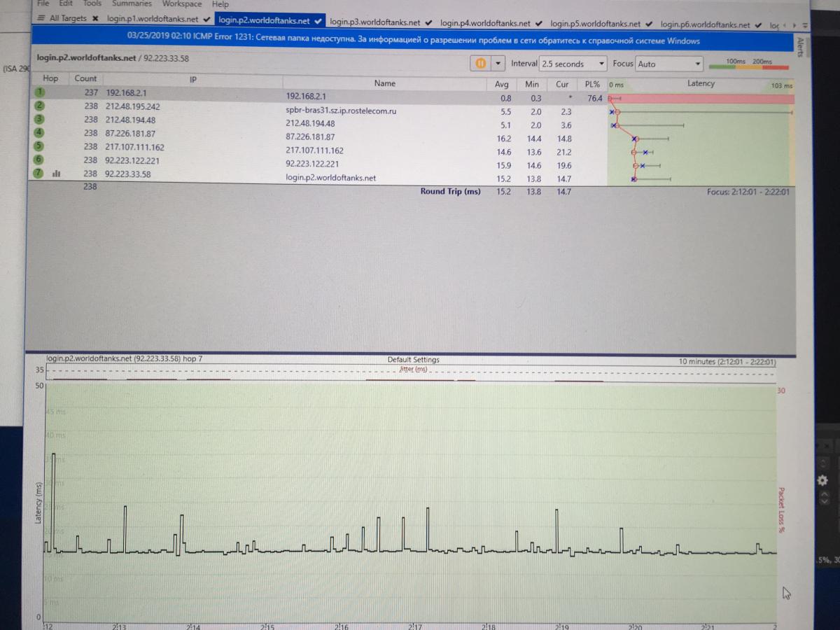Open the tab list dropdown arrow at the tab strip end
This screenshot has width=840, height=630.
coord(805,26)
